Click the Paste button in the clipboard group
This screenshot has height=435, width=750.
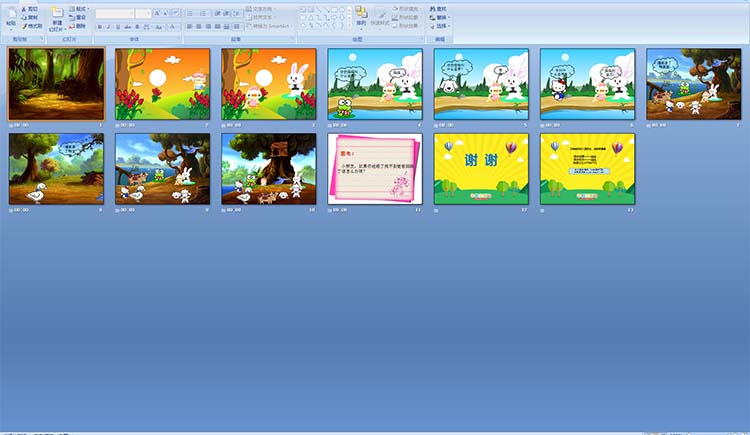click(x=11, y=18)
